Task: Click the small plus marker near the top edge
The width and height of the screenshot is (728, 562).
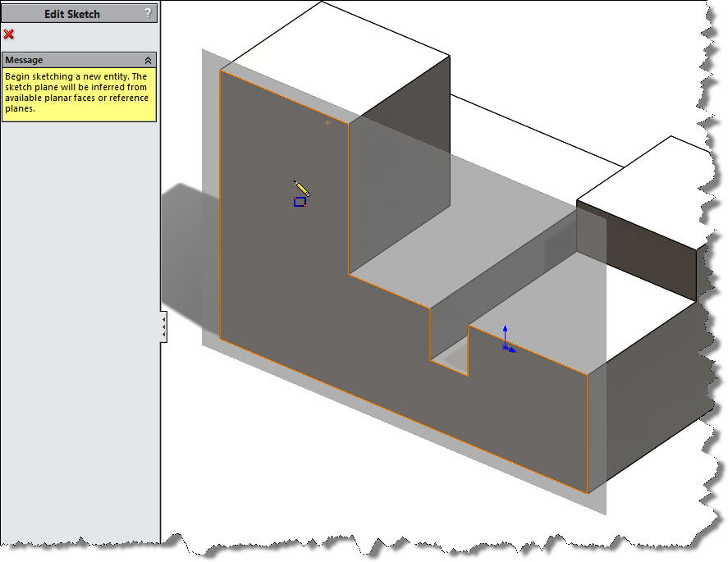Action: tap(327, 123)
